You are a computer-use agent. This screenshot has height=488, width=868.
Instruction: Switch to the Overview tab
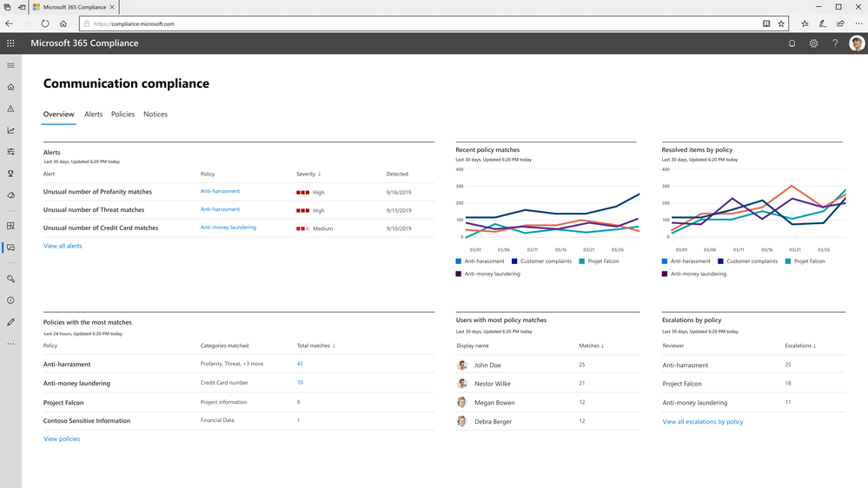tap(59, 114)
